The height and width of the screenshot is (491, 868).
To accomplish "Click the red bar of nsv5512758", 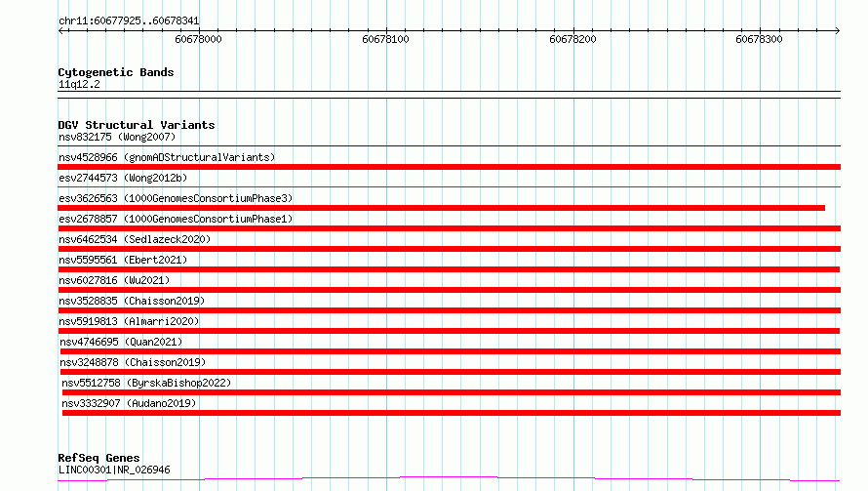I will tap(452, 392).
